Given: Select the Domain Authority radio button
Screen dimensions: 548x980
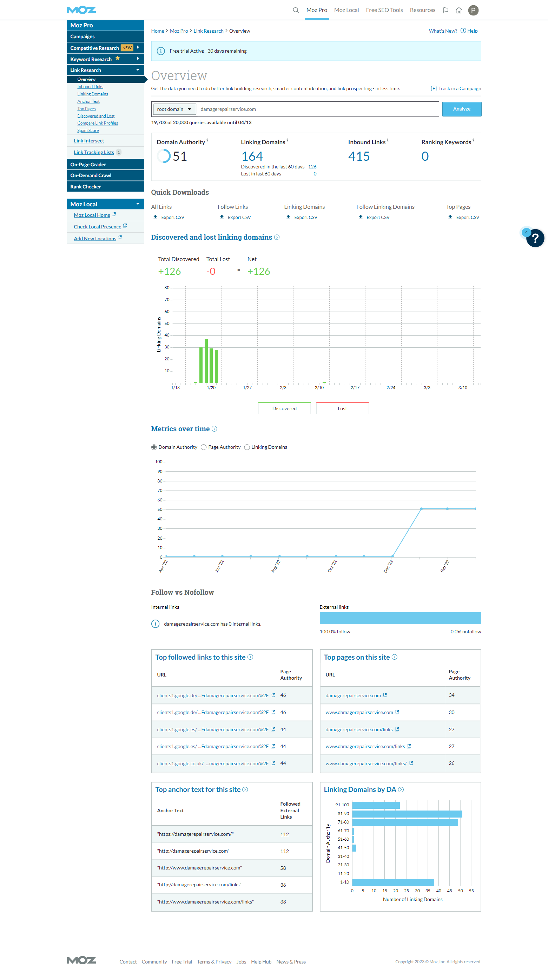Looking at the screenshot, I should 154,447.
